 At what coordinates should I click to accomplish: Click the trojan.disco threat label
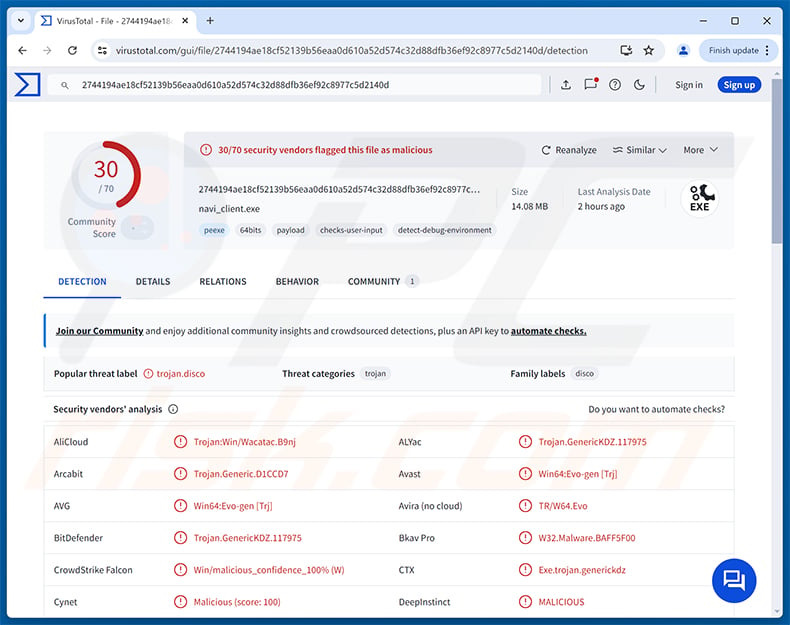181,374
